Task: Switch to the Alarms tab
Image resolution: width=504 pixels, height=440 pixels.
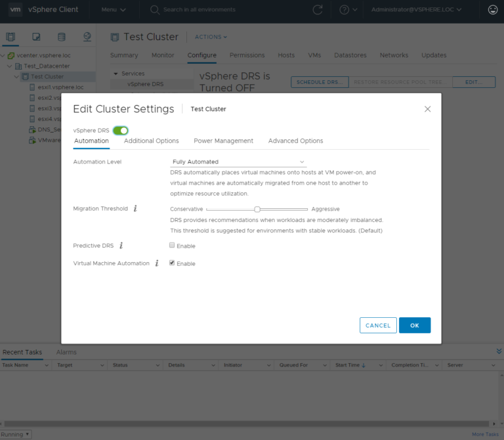Action: pyautogui.click(x=66, y=352)
